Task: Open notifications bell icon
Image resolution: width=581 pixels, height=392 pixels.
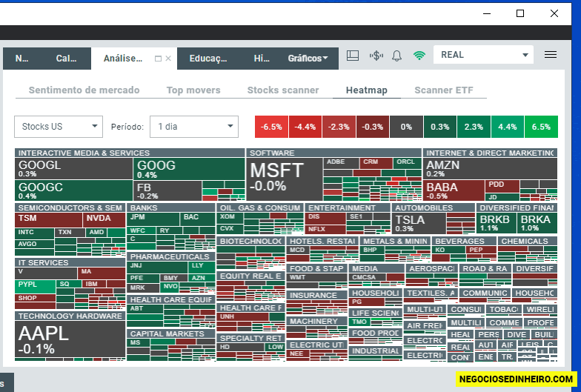Action: [x=397, y=56]
